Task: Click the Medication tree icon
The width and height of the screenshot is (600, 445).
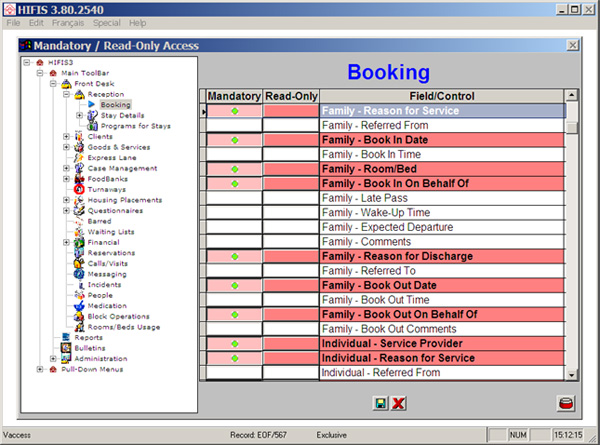Action: (80, 306)
